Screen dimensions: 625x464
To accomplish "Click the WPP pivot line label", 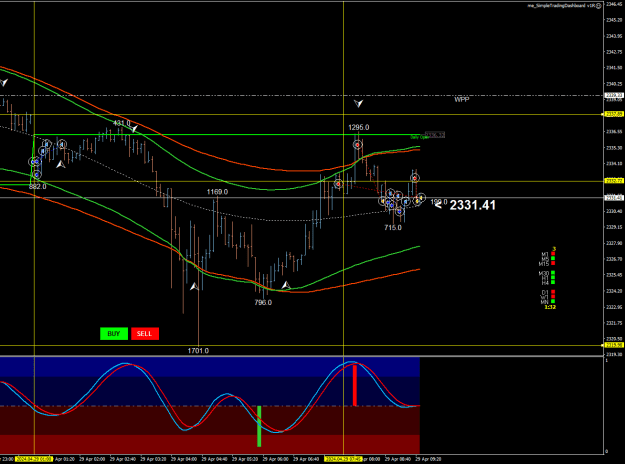I will 462,99.
